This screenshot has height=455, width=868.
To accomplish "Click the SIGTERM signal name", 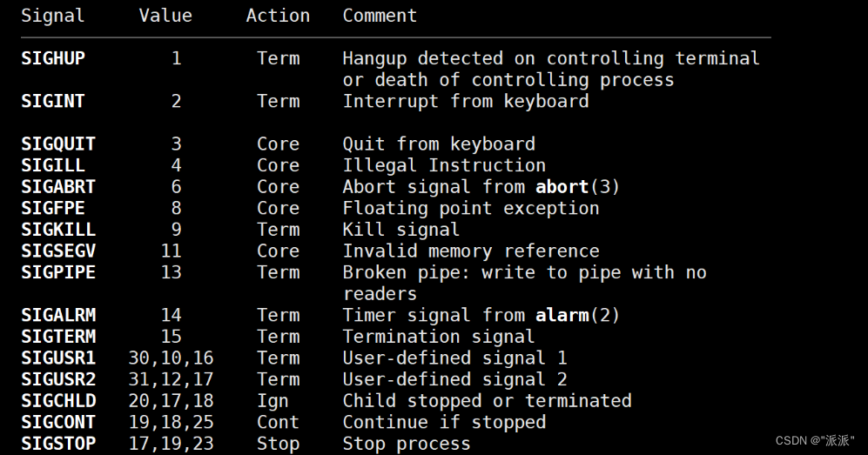I will click(58, 337).
